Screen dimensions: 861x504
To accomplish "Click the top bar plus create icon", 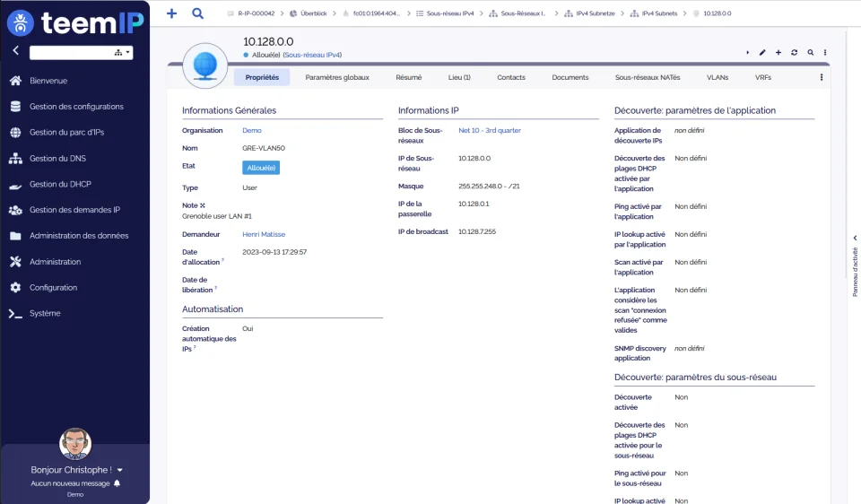I will pyautogui.click(x=172, y=13).
